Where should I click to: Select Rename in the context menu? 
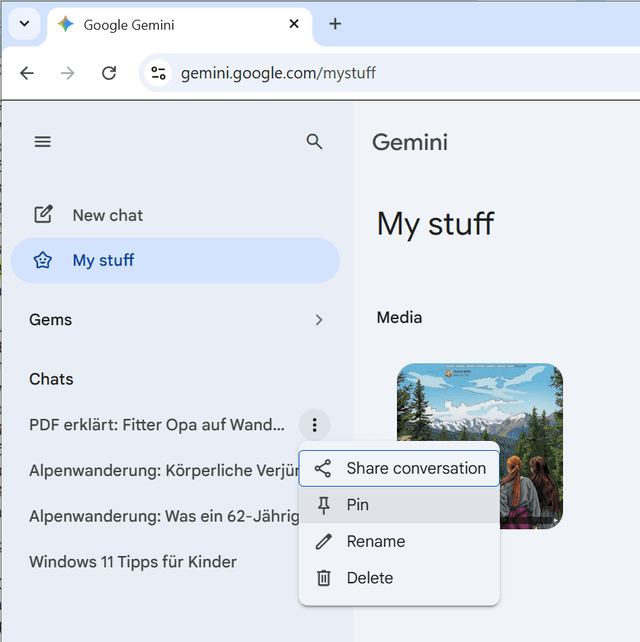click(399, 541)
